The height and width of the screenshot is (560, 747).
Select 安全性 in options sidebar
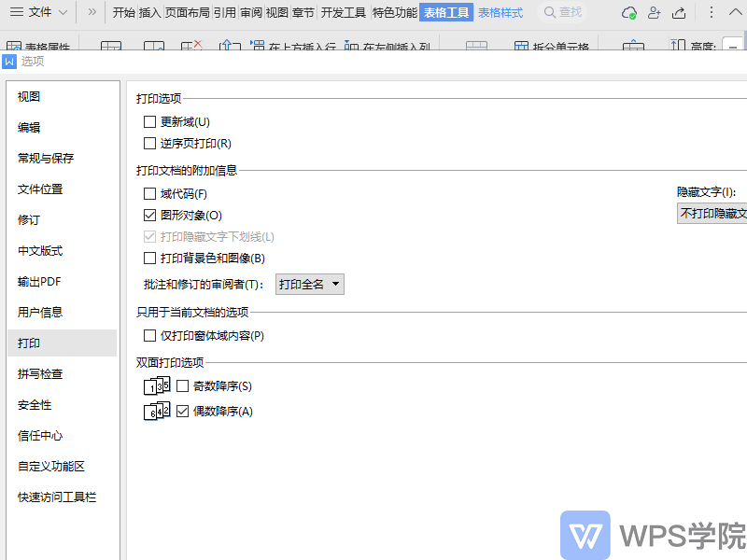click(62, 405)
